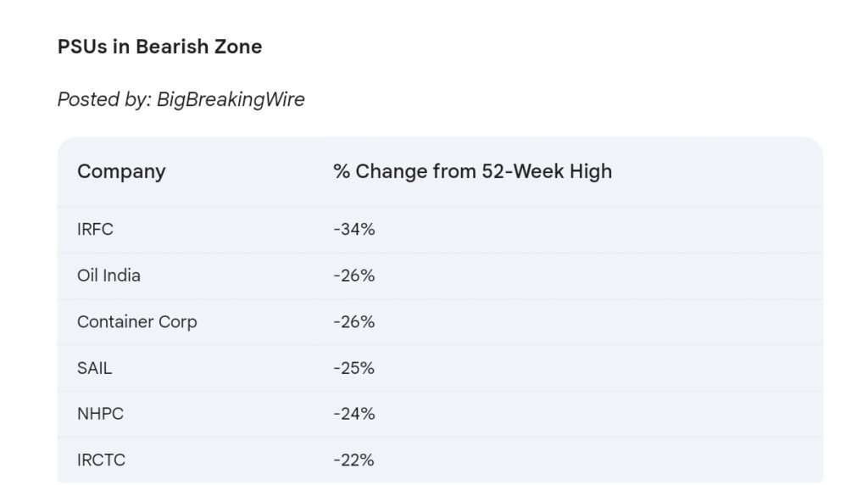Image resolution: width=868 pixels, height=485 pixels.
Task: Click the BigBreakingWire poster name
Action: (x=231, y=100)
